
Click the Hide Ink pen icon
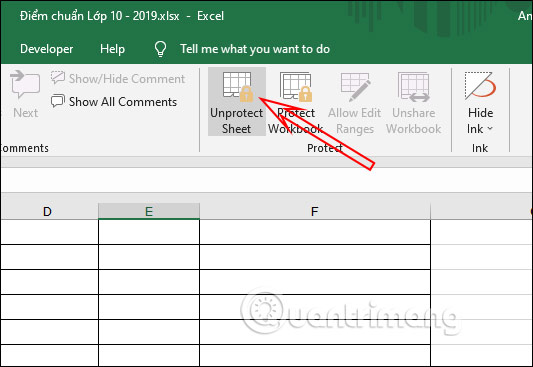tap(480, 86)
